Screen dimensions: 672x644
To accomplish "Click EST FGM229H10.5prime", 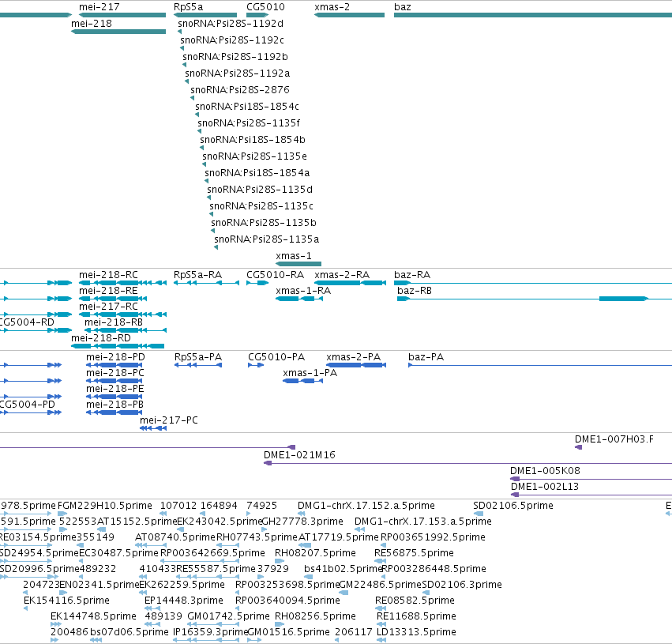I will click(x=62, y=514).
